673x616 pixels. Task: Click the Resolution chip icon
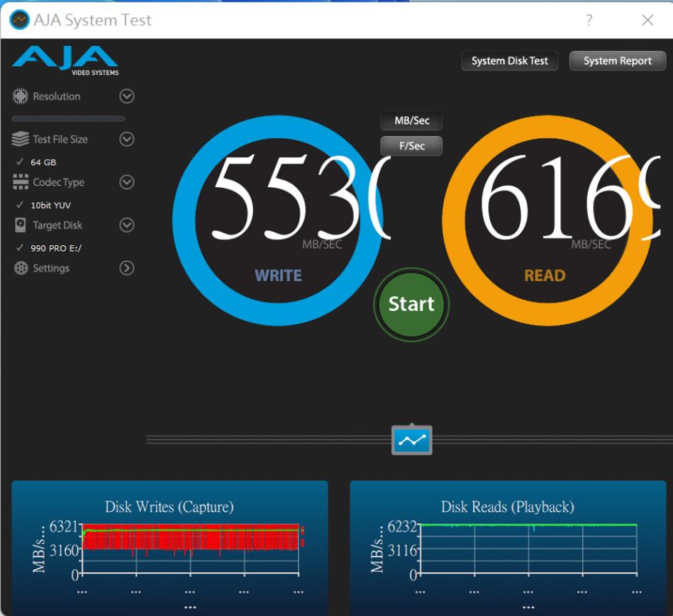(20, 96)
